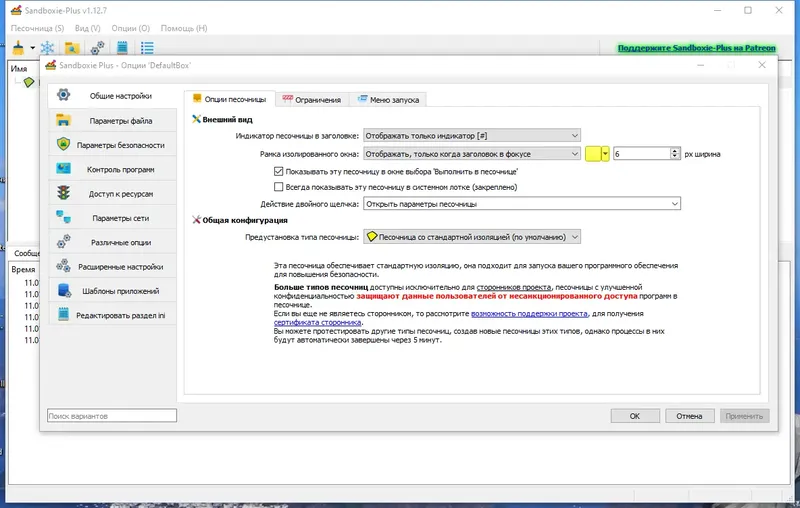
Task: Open Вид (V) menu
Action: [88, 28]
